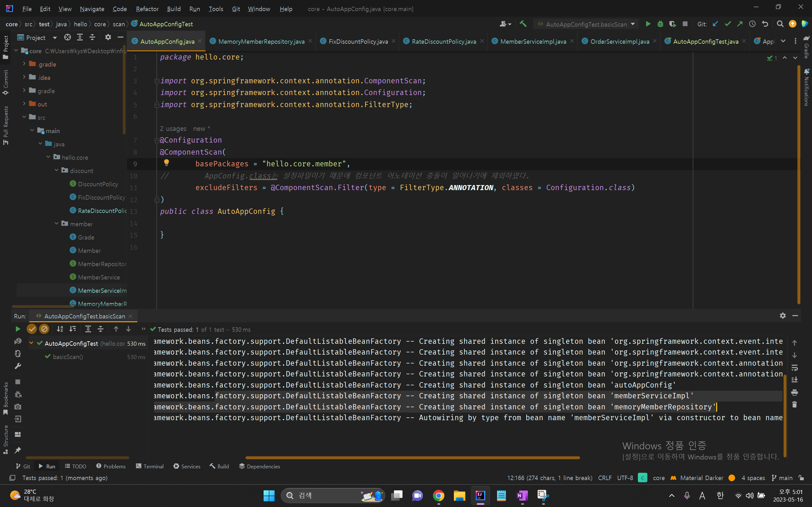
Task: Open the Terminal tool window
Action: [150, 466]
